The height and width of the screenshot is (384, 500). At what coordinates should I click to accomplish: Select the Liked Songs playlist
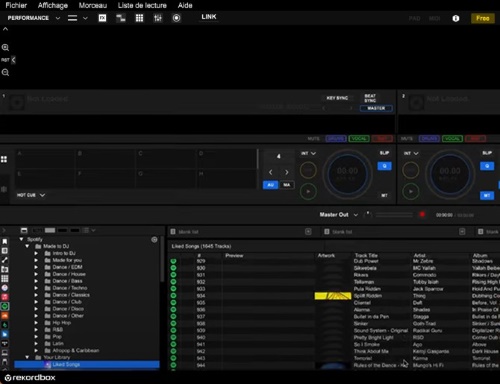click(87, 364)
